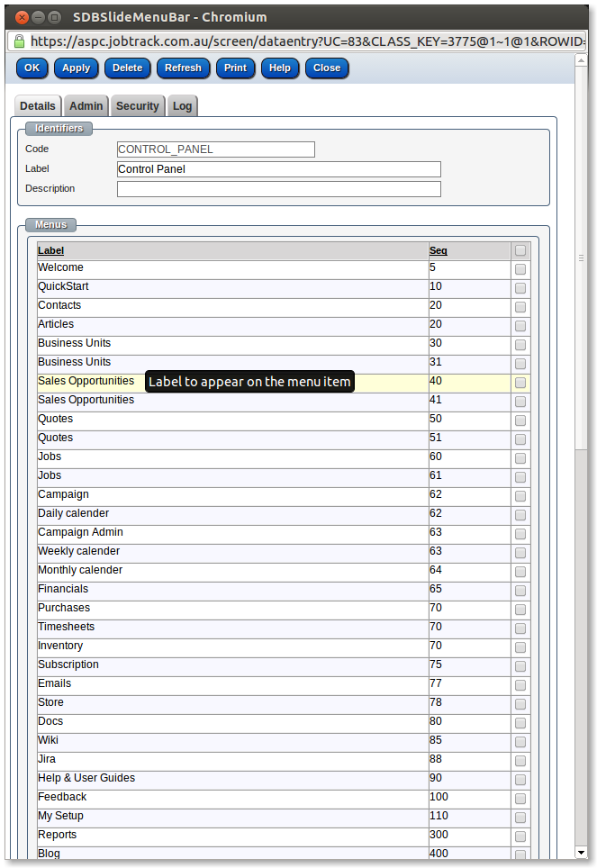Refresh the data entry screen

(x=183, y=68)
